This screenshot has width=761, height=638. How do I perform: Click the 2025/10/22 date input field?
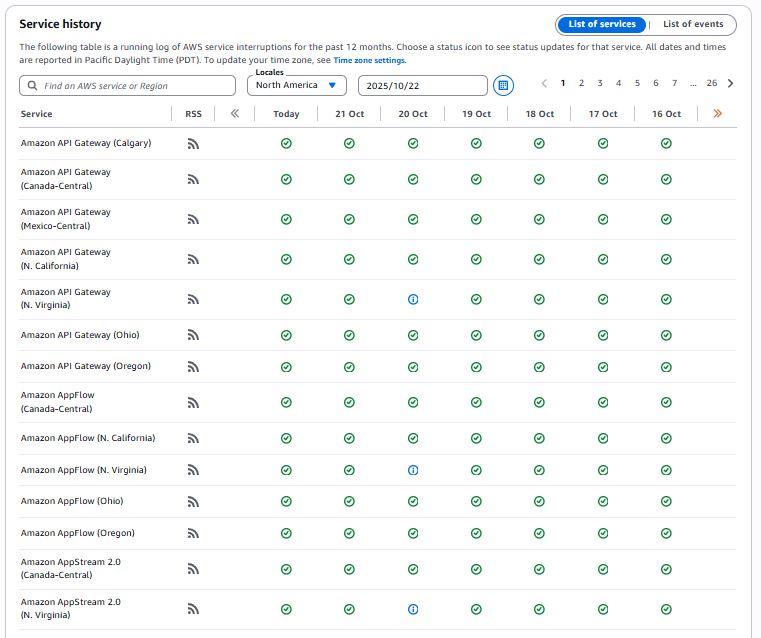422,86
